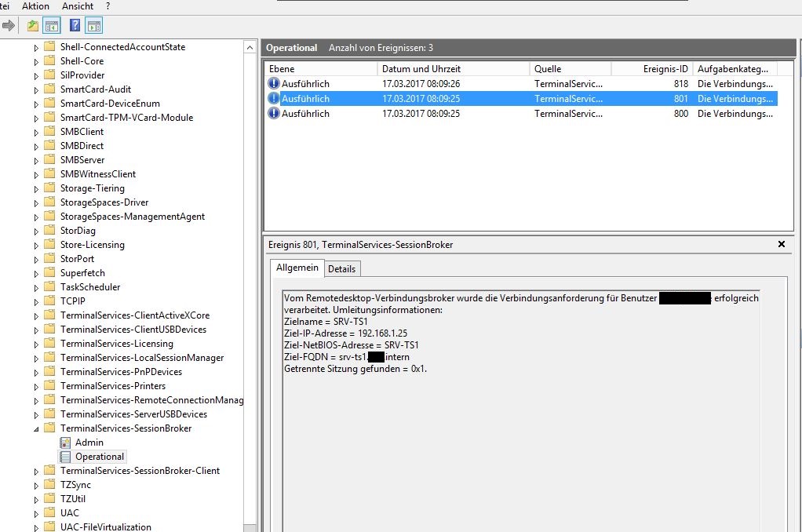Click the forward arrow toolbar icon

click(9, 26)
